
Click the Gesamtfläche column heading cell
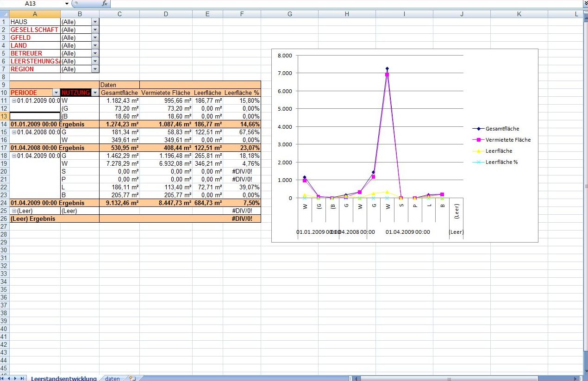point(119,93)
